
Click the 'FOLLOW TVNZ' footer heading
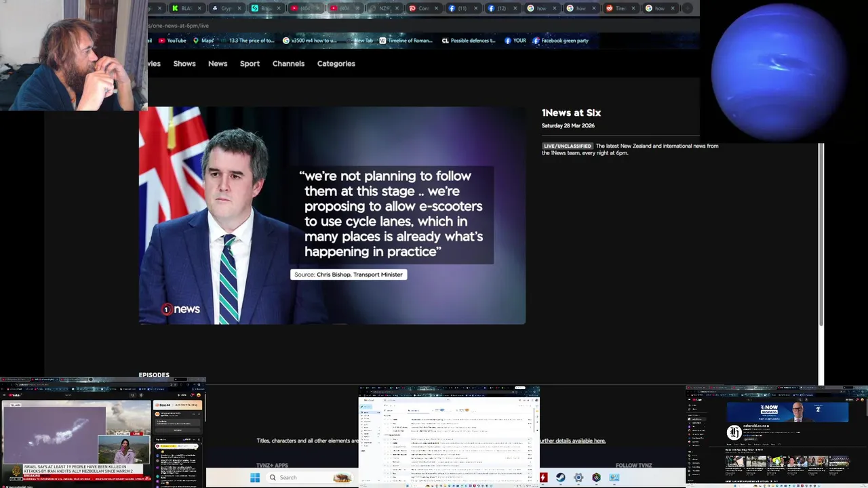click(633, 466)
